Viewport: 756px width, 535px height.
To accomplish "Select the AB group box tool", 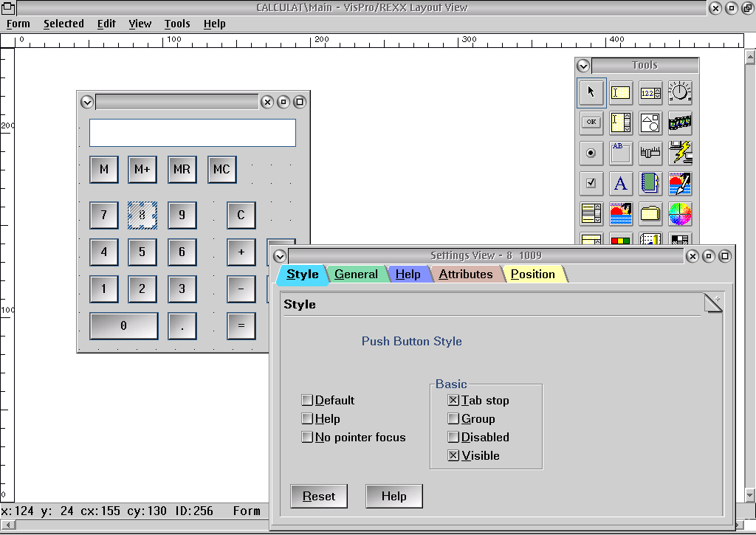I will [x=620, y=153].
